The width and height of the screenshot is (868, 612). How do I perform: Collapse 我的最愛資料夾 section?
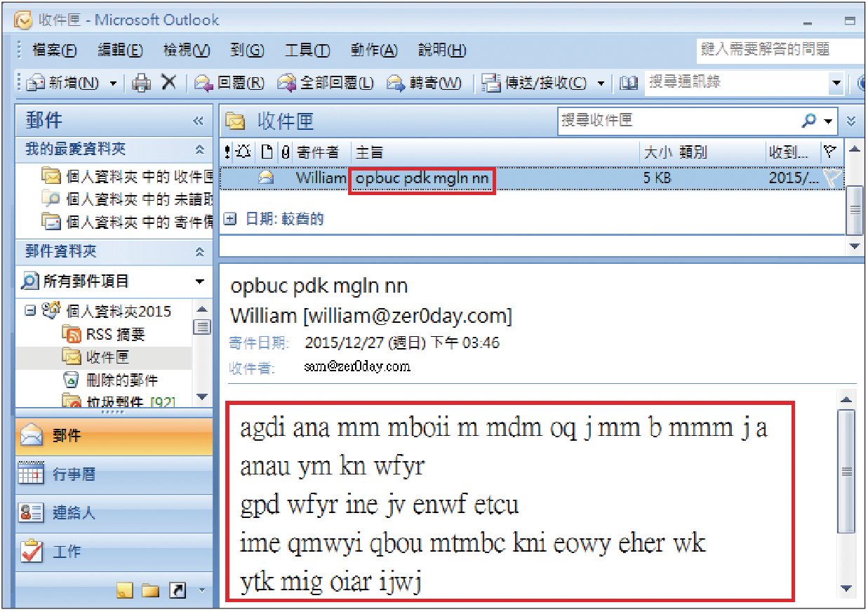(x=199, y=149)
